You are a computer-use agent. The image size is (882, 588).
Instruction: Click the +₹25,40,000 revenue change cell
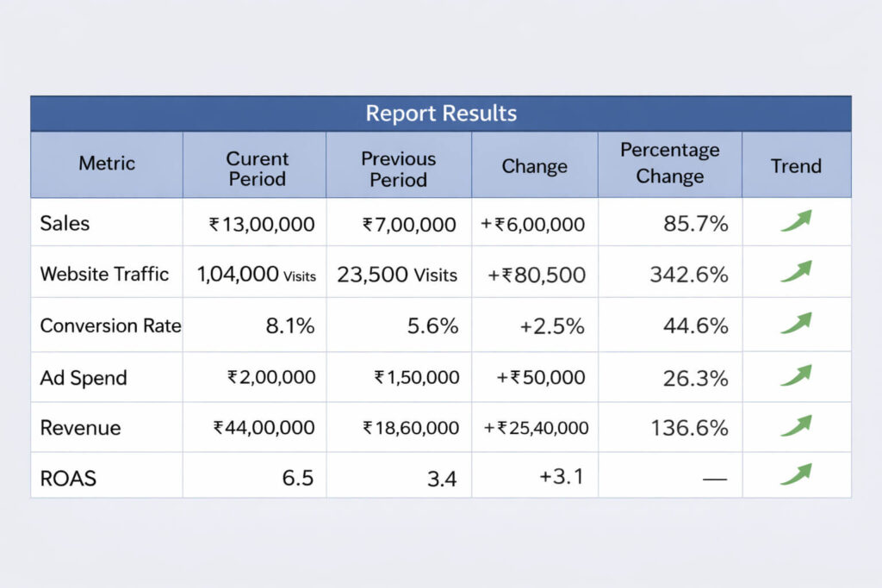point(536,428)
